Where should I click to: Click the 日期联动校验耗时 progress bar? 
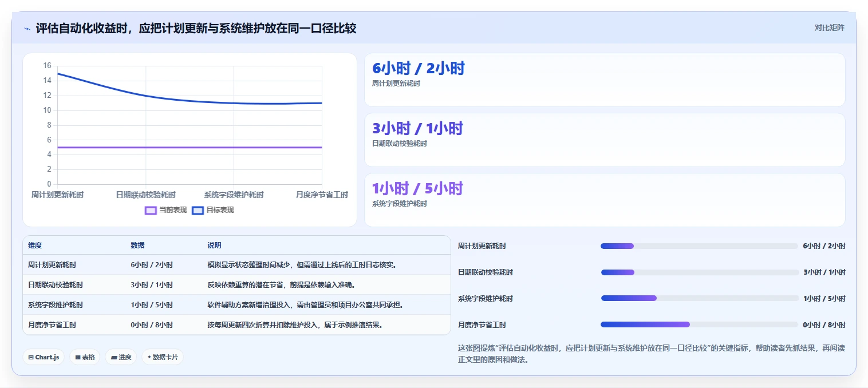[699, 272]
